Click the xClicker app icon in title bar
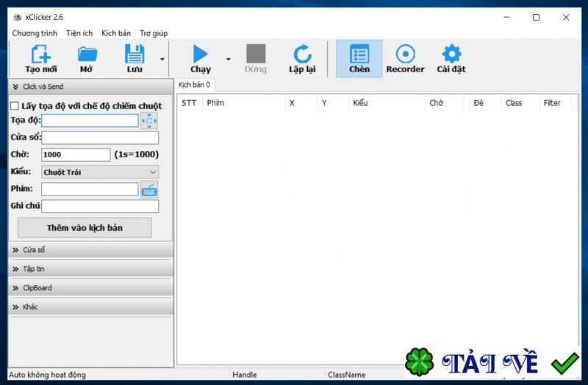 [x=17, y=17]
